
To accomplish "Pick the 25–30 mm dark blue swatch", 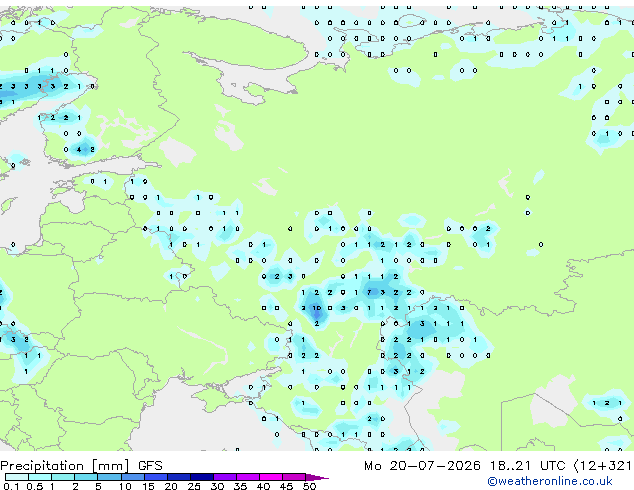I will pos(202,477).
